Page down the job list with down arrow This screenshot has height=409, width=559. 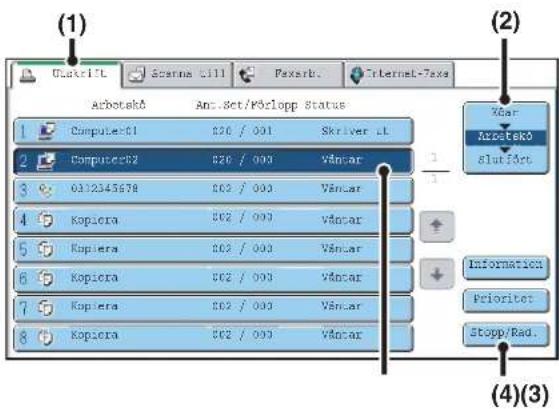pos(437,274)
